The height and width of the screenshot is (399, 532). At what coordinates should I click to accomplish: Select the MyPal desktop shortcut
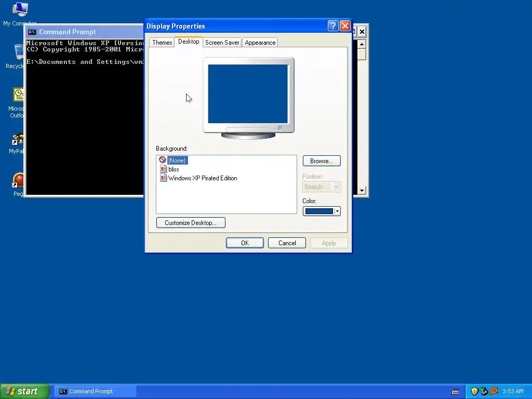(x=16, y=143)
